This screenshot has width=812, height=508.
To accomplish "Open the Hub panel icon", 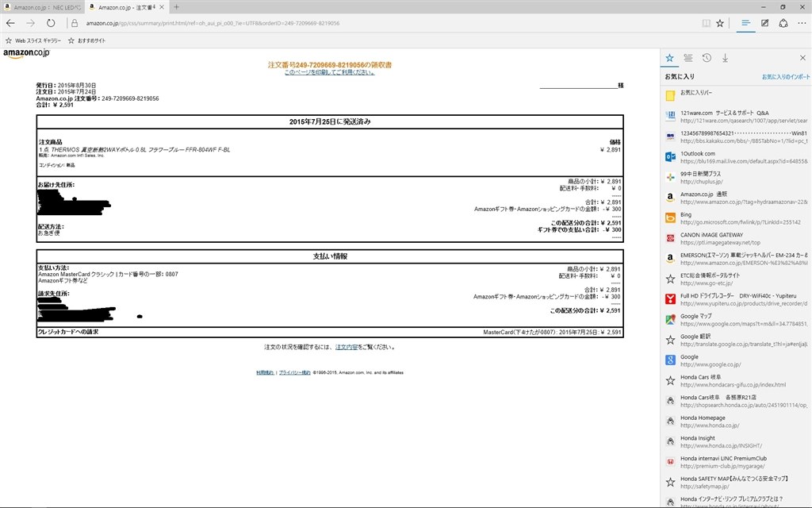I will 745,23.
